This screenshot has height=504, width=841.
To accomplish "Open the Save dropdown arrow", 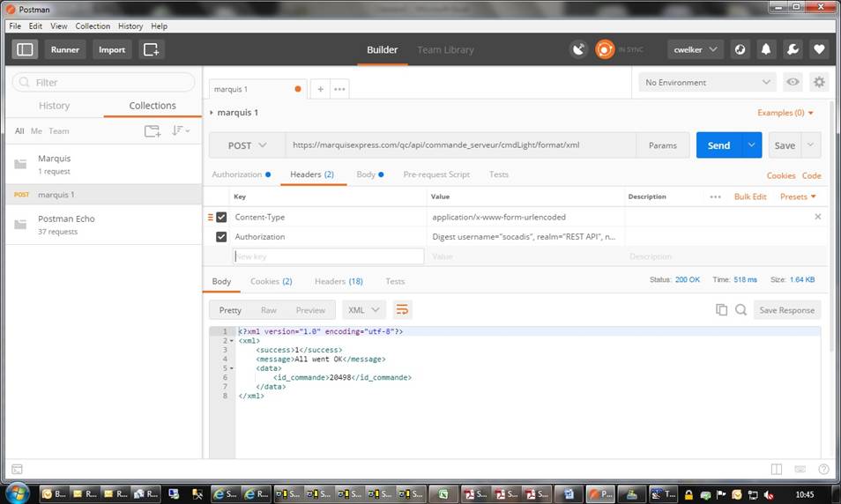I will (810, 145).
